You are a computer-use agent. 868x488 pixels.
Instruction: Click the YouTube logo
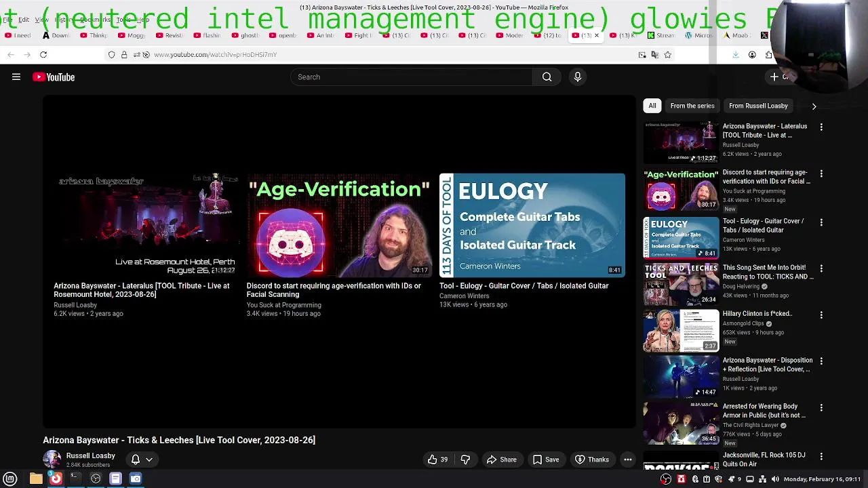[x=54, y=77]
